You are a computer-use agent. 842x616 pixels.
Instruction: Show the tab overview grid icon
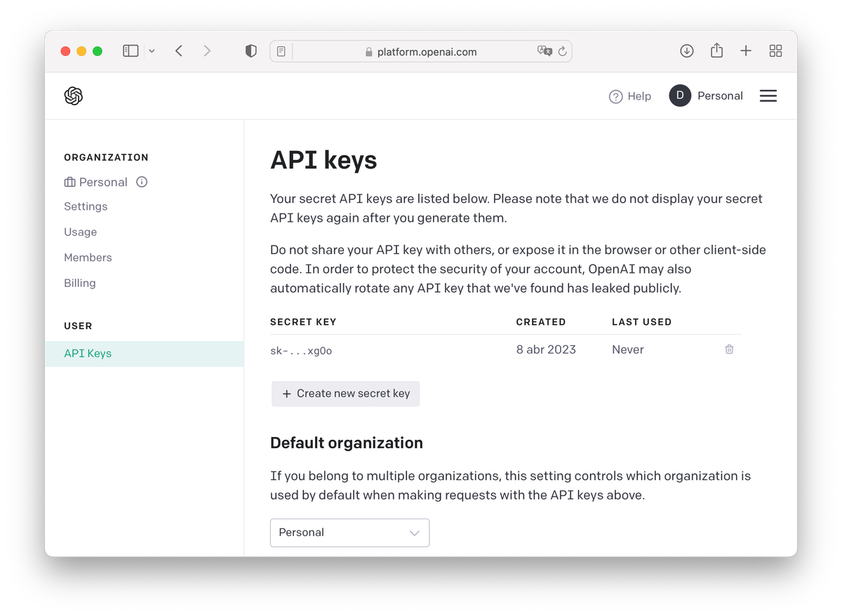pyautogui.click(x=775, y=51)
